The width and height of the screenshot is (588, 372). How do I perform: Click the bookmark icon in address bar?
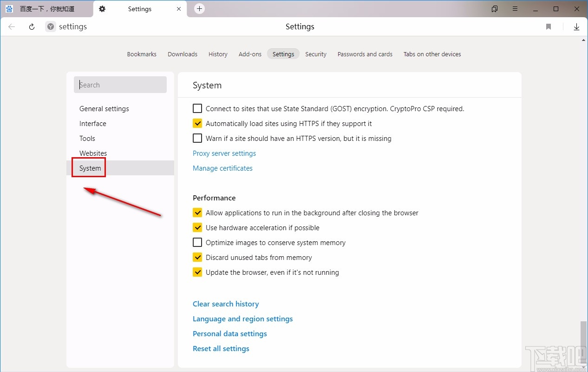(x=549, y=27)
